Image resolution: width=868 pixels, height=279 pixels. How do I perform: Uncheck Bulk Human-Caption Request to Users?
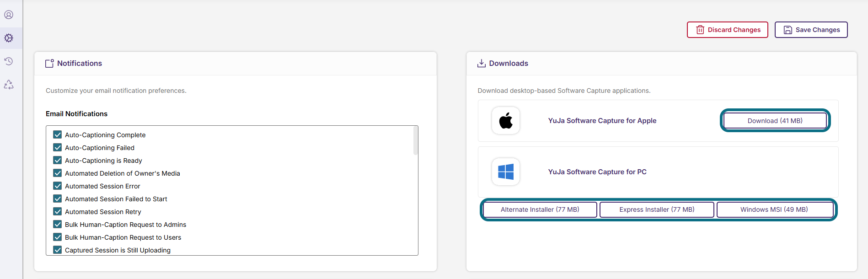pyautogui.click(x=58, y=237)
